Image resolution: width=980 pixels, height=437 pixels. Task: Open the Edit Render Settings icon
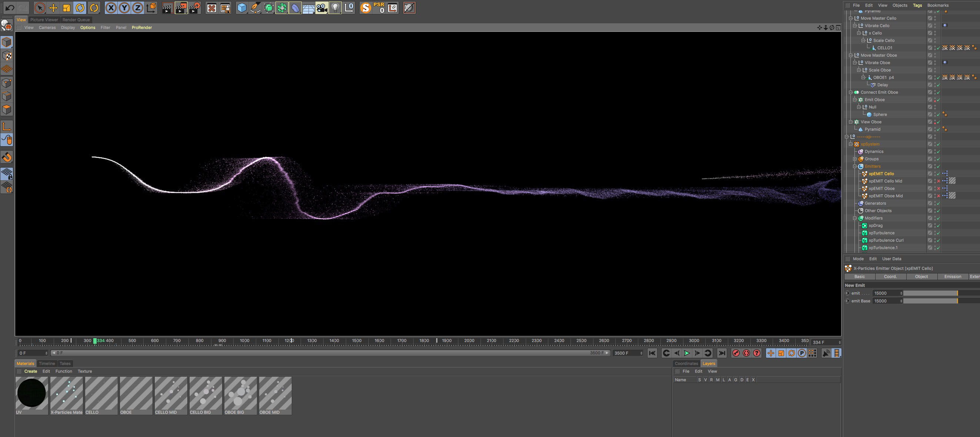[x=194, y=8]
